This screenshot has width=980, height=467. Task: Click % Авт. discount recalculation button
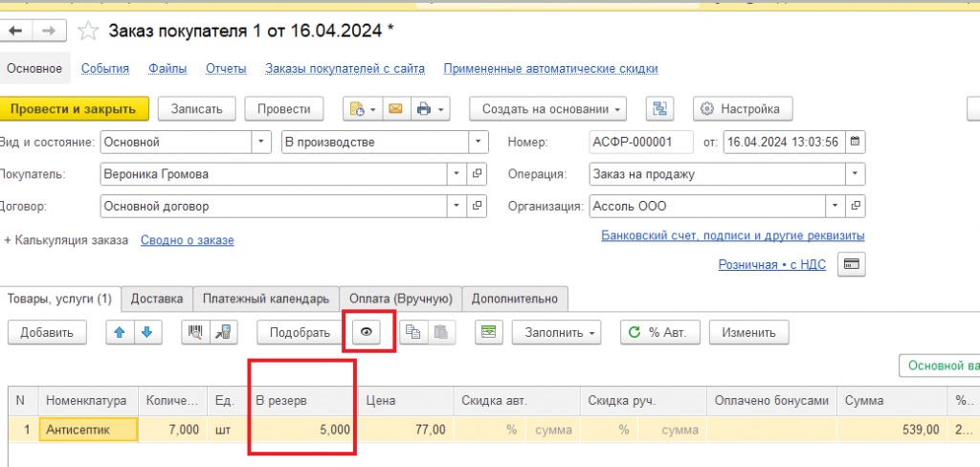coord(660,333)
